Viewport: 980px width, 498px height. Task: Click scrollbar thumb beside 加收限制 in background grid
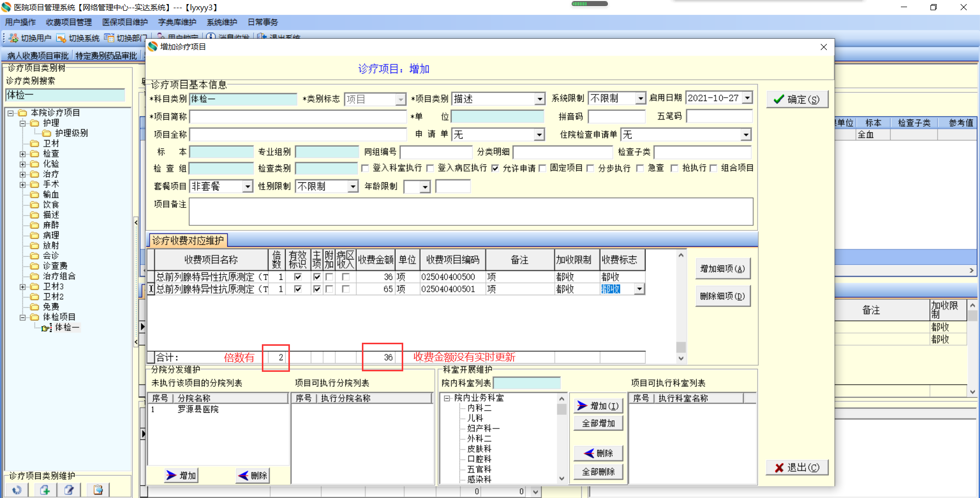[x=973, y=315]
